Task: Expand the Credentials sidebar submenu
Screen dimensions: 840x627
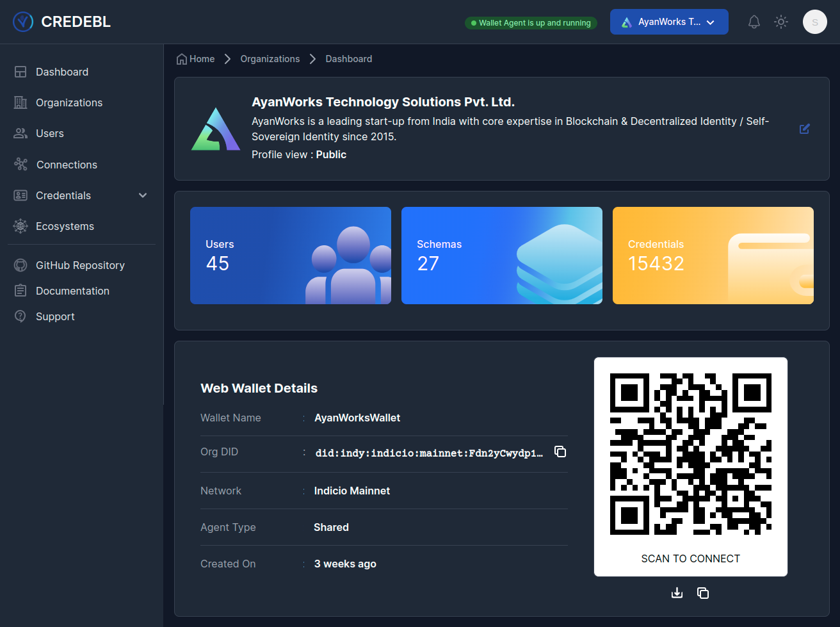Action: (x=143, y=195)
